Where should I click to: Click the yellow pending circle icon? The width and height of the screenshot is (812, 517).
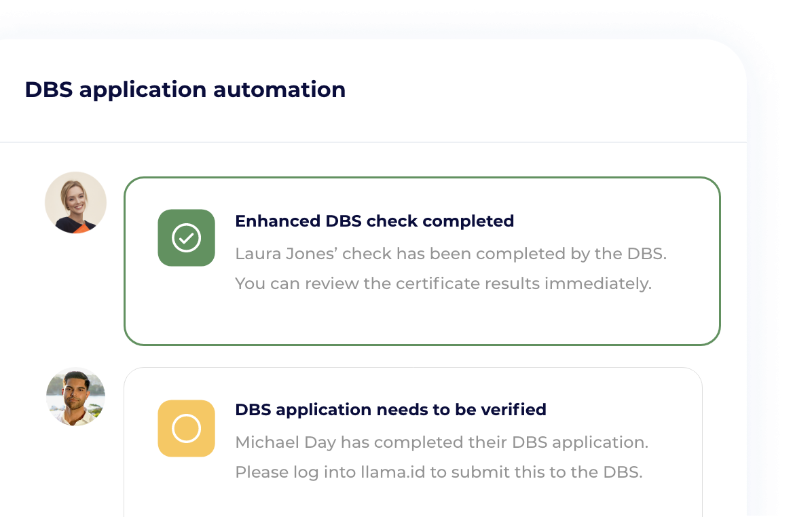coord(187,429)
